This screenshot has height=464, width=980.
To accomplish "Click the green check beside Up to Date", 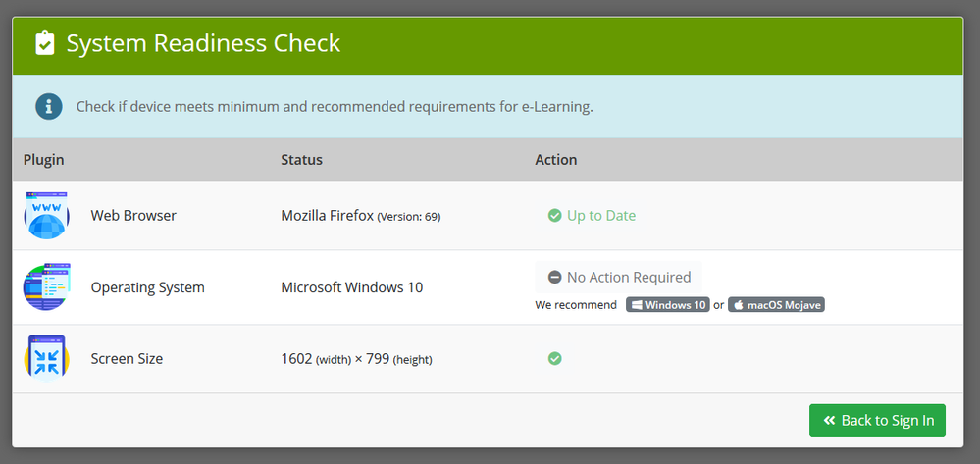I will click(x=555, y=216).
